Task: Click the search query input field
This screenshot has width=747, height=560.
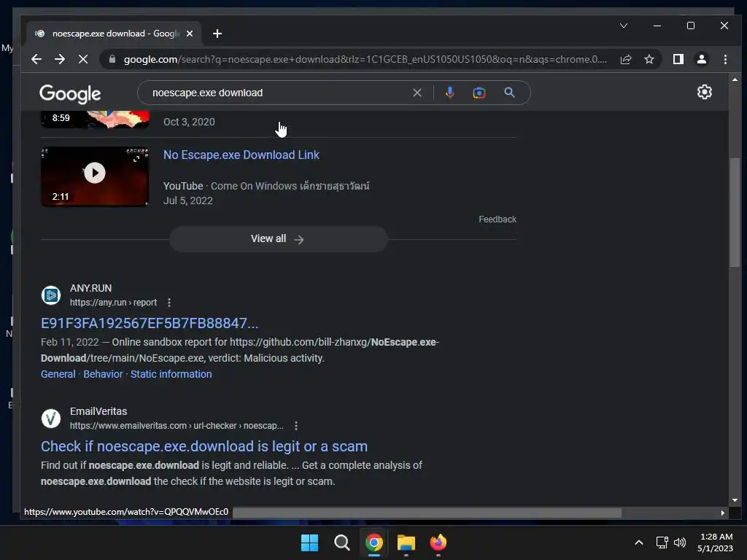Action: tap(279, 93)
